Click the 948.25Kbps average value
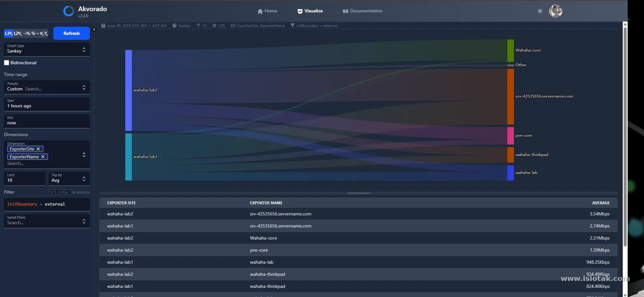Viewport: 644px width, 297px height. (x=598, y=262)
